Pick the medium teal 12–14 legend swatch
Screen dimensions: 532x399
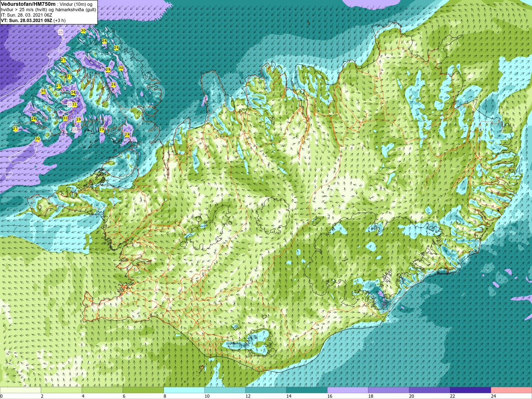266,390
